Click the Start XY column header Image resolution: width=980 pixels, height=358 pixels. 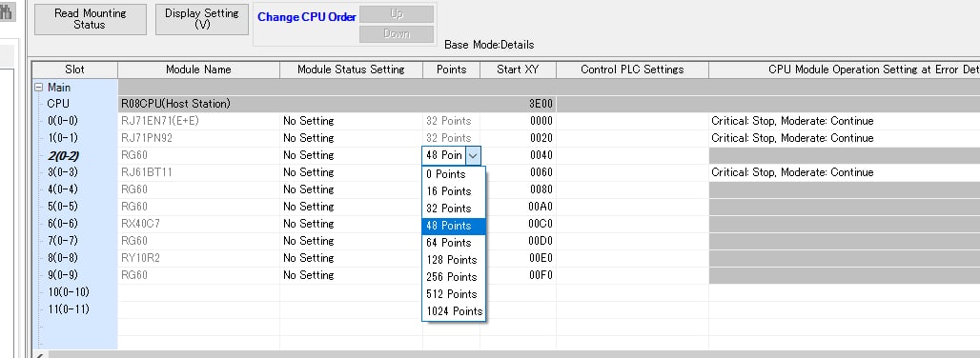[x=518, y=70]
